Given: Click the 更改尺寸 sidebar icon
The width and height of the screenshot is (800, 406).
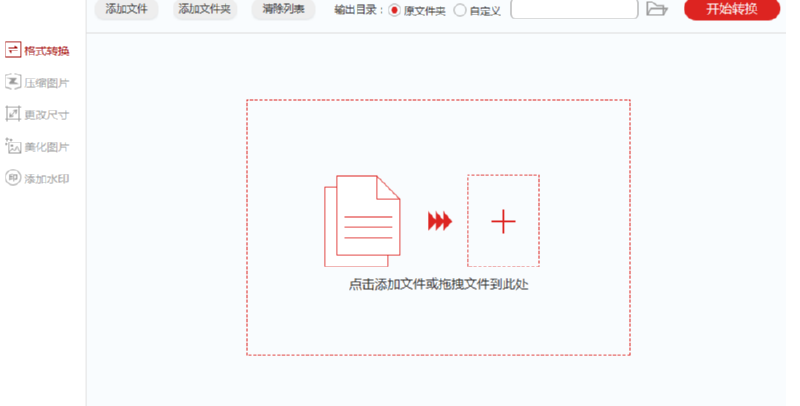Looking at the screenshot, I should tap(13, 114).
